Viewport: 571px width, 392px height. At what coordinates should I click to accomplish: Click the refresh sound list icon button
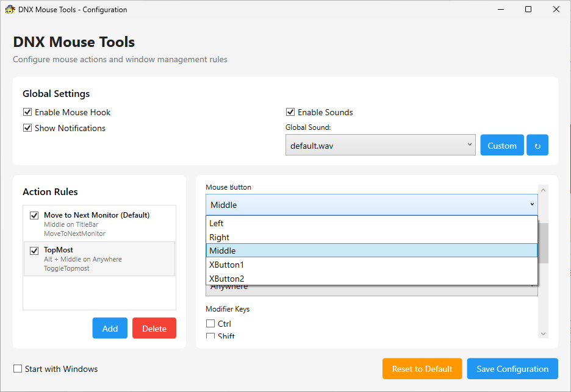537,145
